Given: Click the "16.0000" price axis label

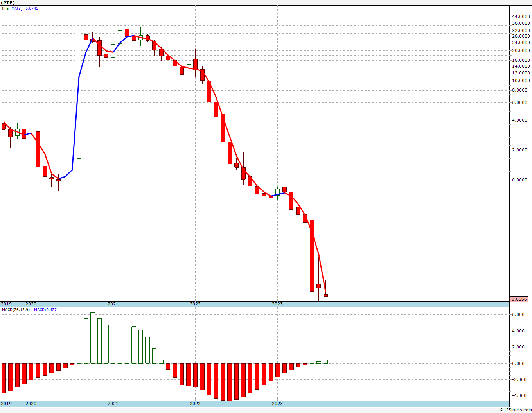Looking at the screenshot, I should tap(521, 60).
